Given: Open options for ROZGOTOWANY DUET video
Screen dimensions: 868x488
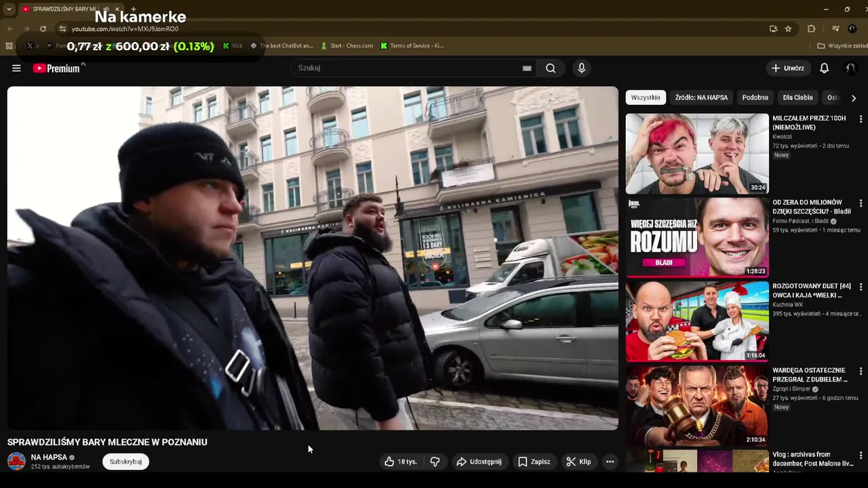Looking at the screenshot, I should pos(861,287).
